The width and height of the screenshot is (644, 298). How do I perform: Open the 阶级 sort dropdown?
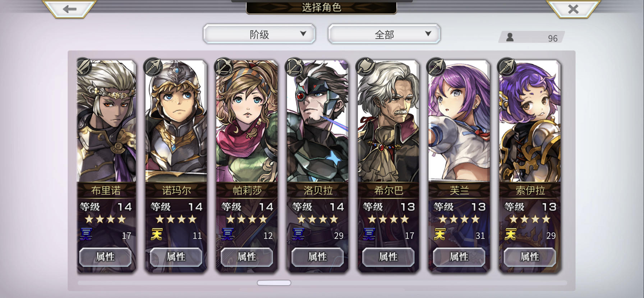(x=259, y=34)
